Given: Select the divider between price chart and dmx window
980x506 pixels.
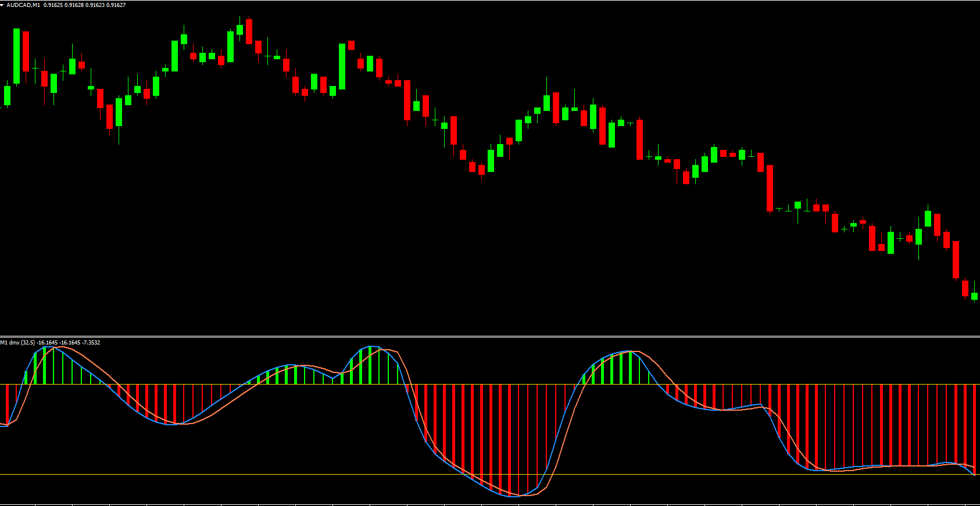Looking at the screenshot, I should [x=490, y=336].
